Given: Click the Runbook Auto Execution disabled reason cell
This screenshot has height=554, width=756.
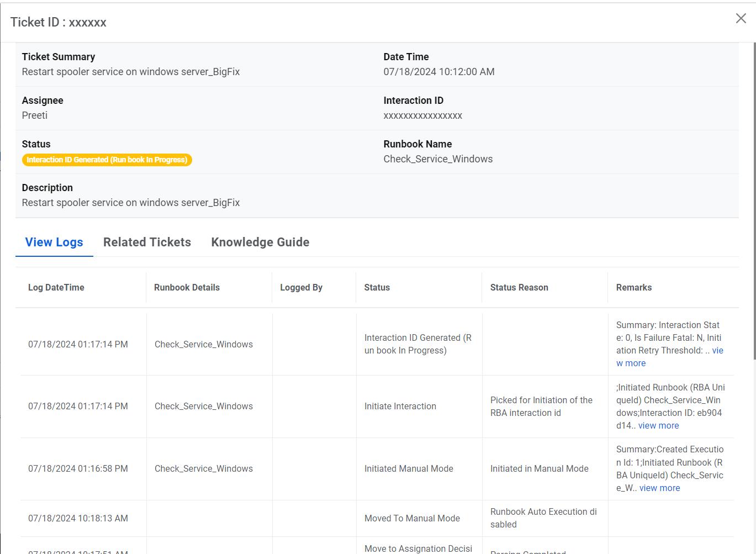Looking at the screenshot, I should 543,518.
